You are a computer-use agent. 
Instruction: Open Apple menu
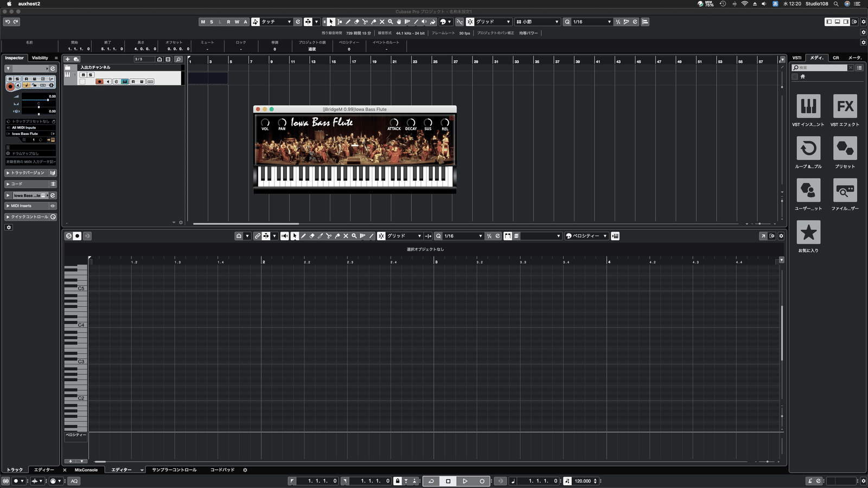[x=9, y=4]
